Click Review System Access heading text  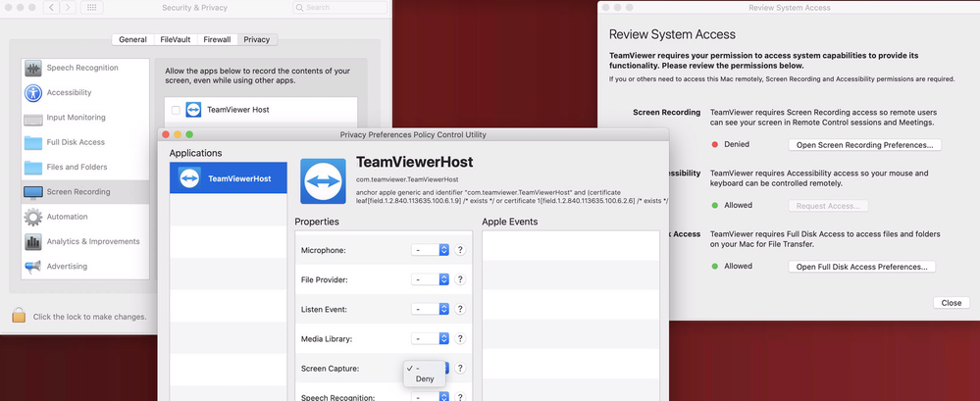[672, 34]
